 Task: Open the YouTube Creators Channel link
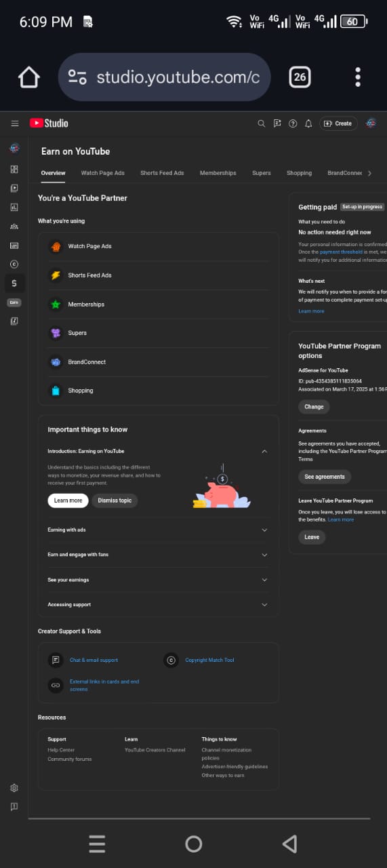tap(155, 750)
